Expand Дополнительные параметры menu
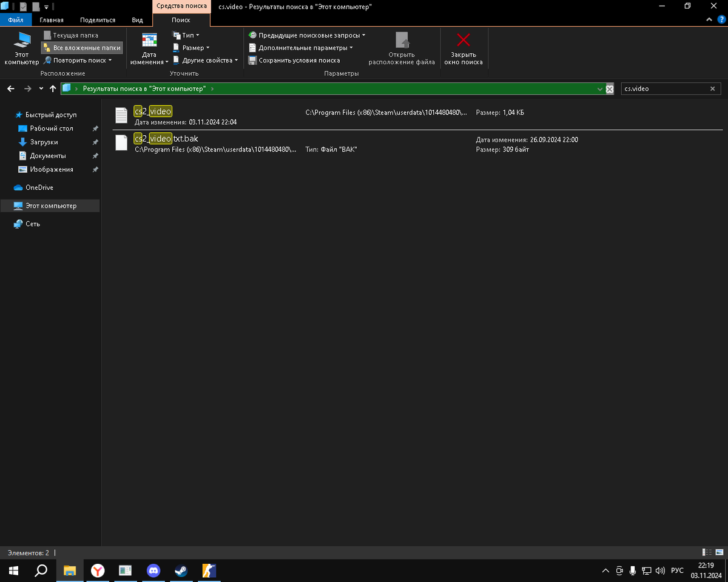This screenshot has height=582, width=728. pyautogui.click(x=301, y=47)
